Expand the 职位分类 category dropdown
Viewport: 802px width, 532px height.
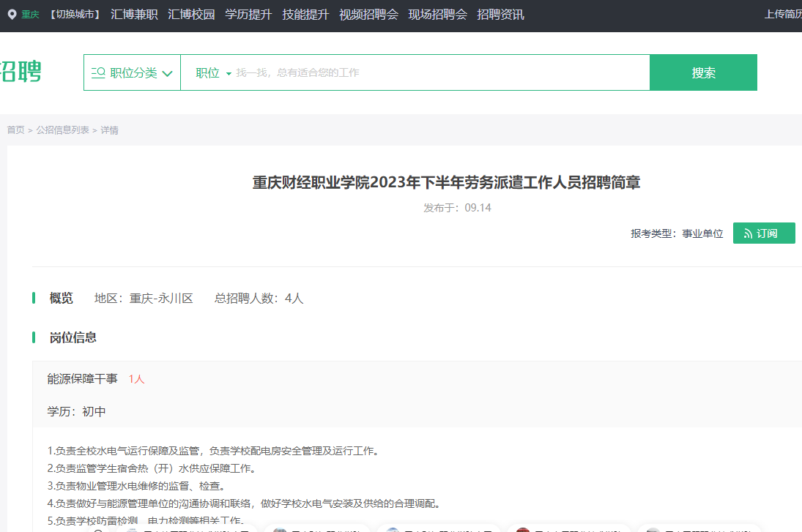tap(132, 72)
